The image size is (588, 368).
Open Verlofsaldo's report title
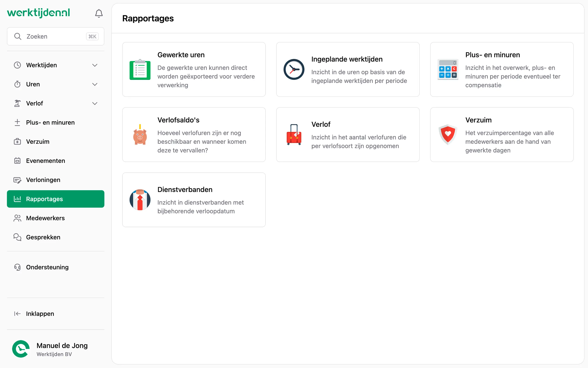point(178,120)
